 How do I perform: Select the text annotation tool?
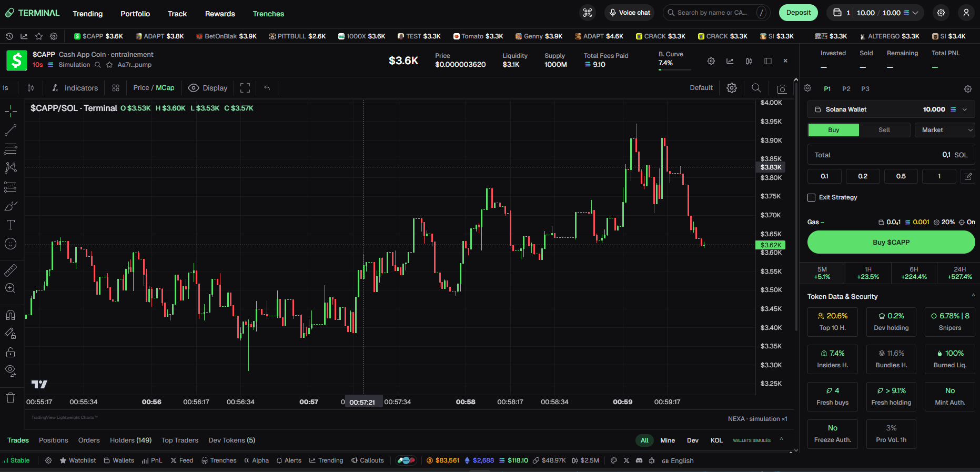pos(11,225)
